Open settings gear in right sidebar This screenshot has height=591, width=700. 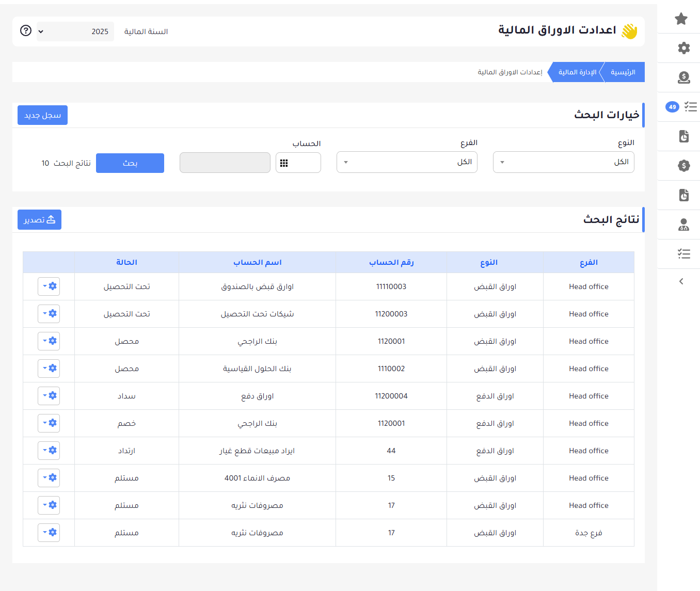click(684, 48)
